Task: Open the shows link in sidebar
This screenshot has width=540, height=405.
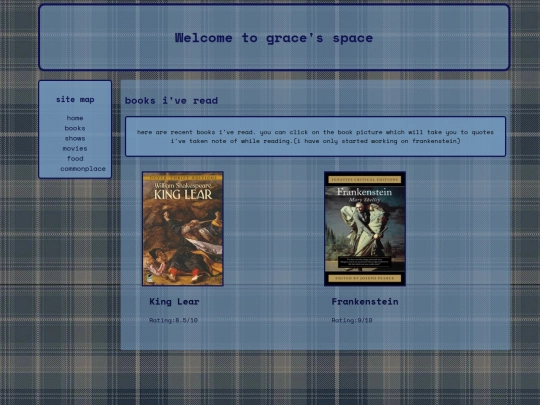Action: click(x=75, y=138)
